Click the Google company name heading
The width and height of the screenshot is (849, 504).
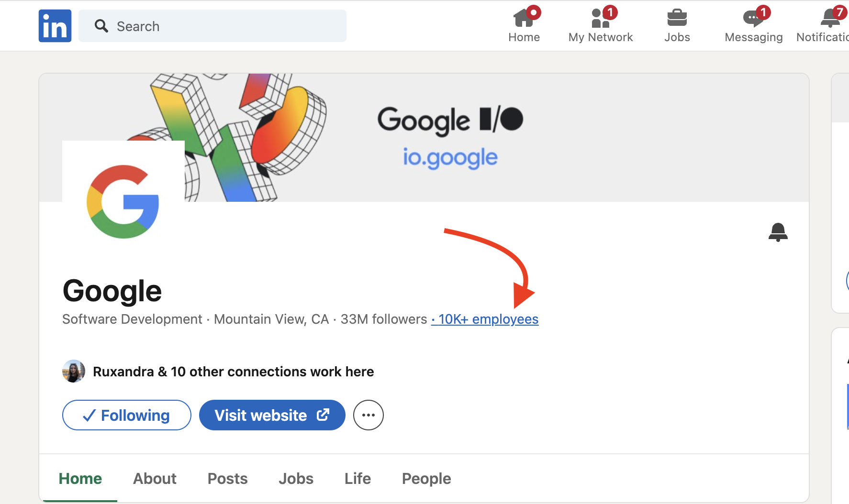point(112,291)
